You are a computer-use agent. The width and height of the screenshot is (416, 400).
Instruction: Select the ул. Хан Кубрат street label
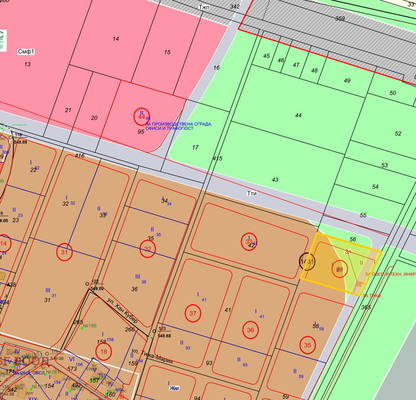122,312
